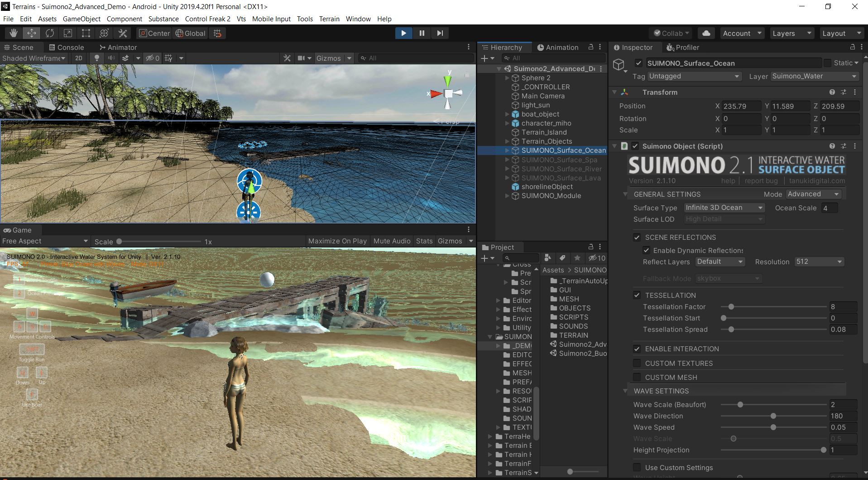Open the reflection Resolution dropdown

click(819, 262)
